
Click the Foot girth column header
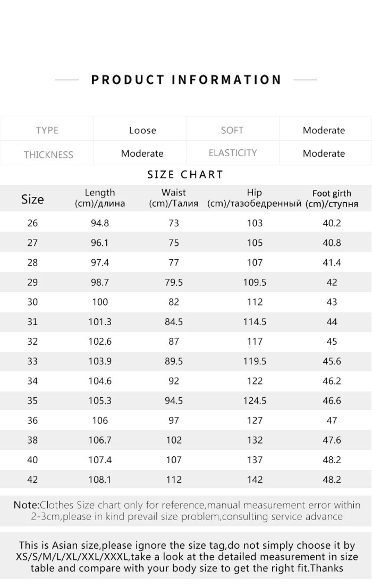pos(332,198)
